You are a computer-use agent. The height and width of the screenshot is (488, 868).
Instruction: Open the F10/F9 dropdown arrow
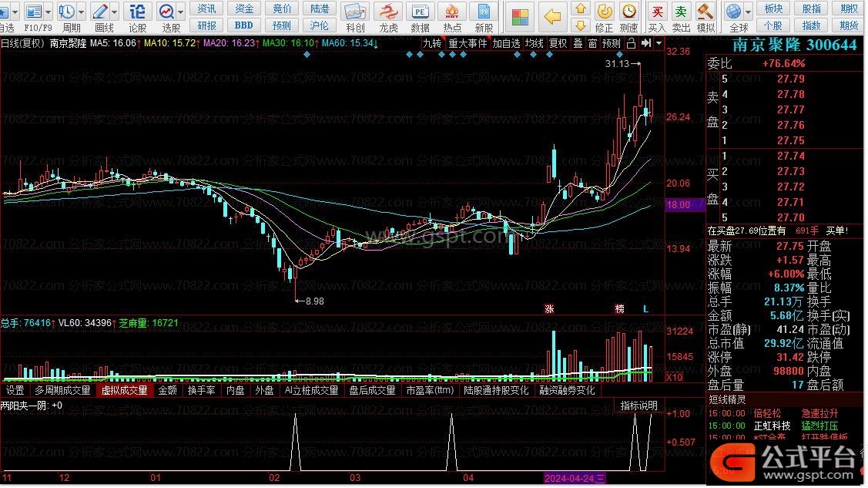pos(49,11)
